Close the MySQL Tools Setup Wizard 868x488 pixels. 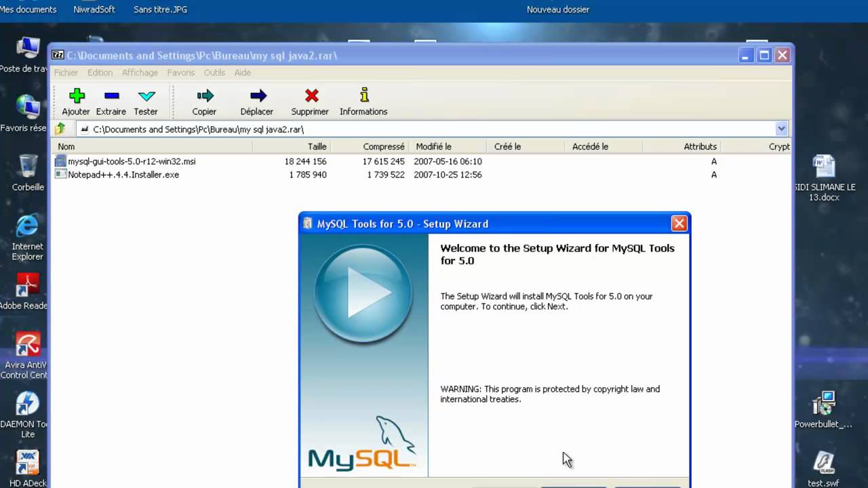coord(679,223)
